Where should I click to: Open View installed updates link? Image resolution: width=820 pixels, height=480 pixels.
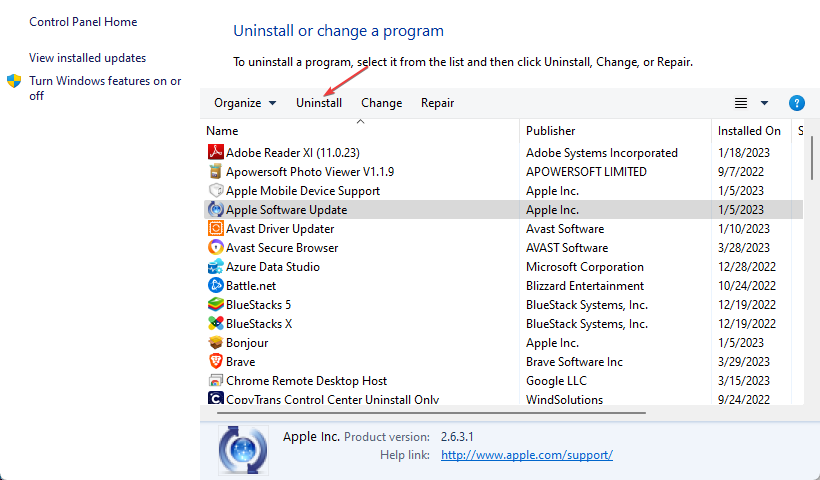pyautogui.click(x=87, y=58)
